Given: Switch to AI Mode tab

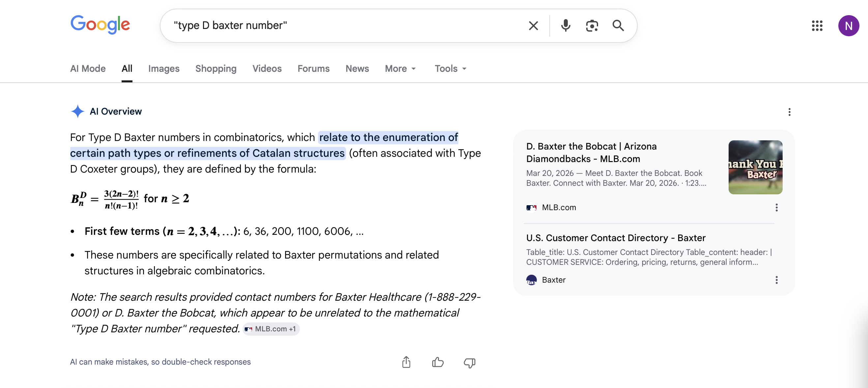Looking at the screenshot, I should pos(88,69).
